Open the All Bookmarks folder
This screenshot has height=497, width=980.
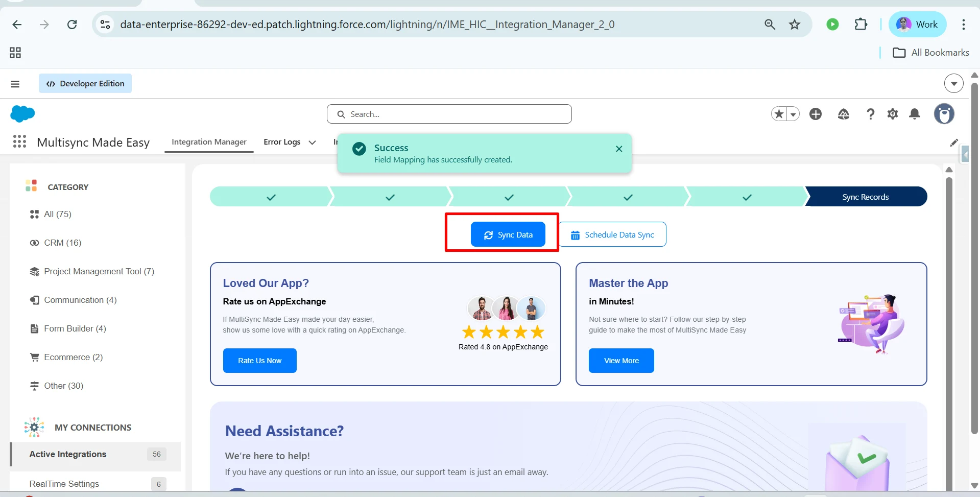pyautogui.click(x=931, y=53)
